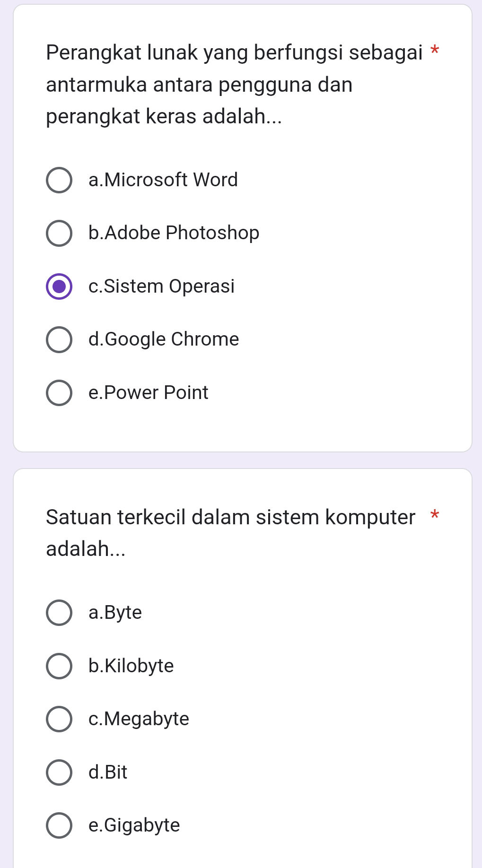Select the answer d.Google Chrome
Viewport: 482px width, 868px height.
coord(59,339)
